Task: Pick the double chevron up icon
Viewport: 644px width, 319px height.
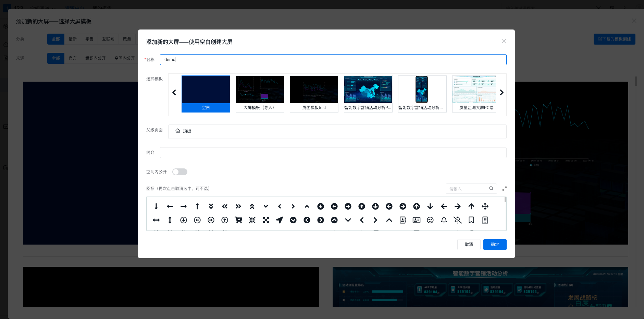Action: tap(252, 206)
